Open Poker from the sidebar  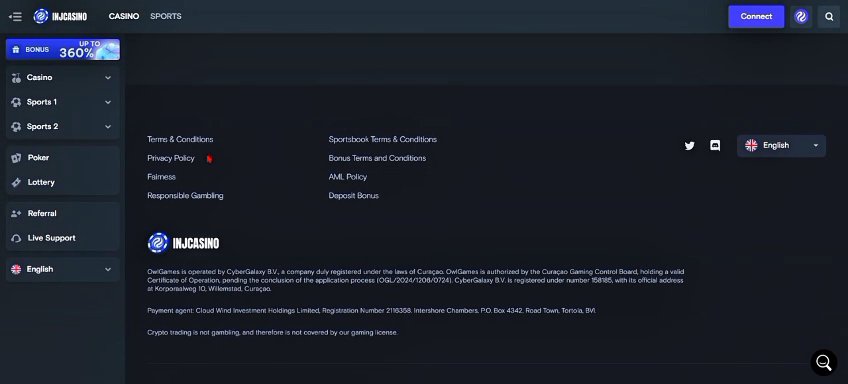63,158
